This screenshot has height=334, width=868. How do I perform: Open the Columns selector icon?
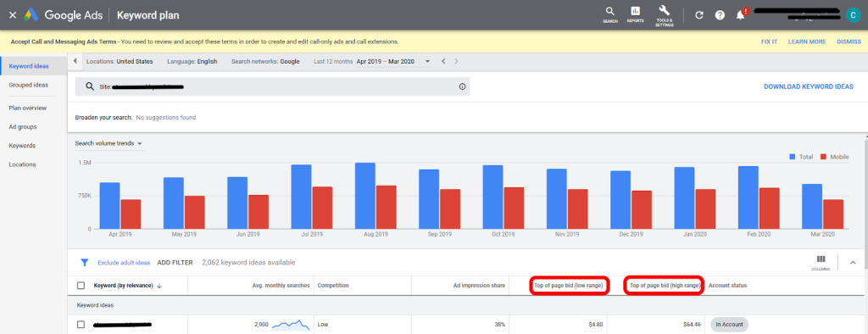tap(821, 262)
